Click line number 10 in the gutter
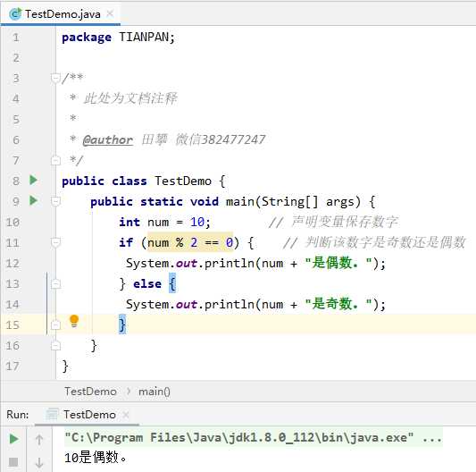This screenshot has width=476, height=472. [13, 223]
